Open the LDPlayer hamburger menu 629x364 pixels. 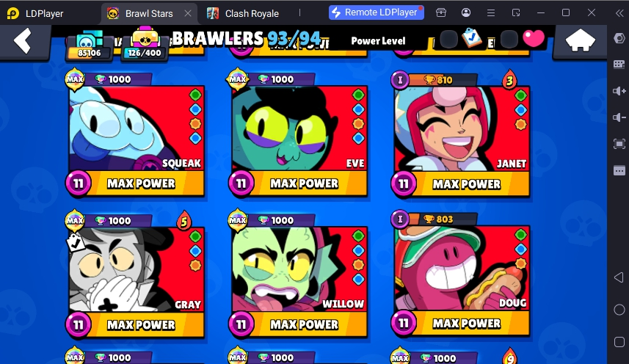click(x=490, y=12)
